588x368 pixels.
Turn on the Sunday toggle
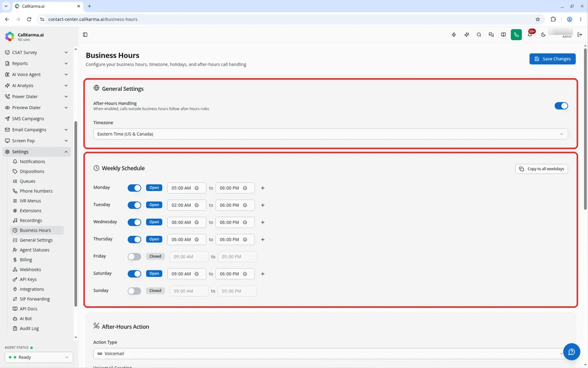(x=134, y=291)
